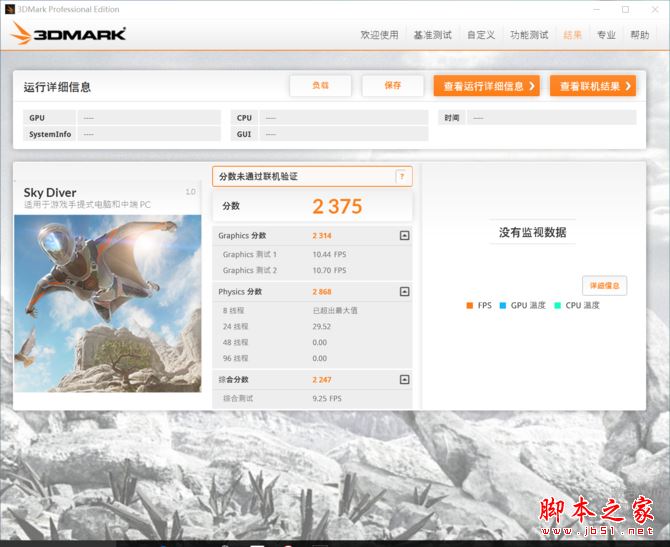Image resolution: width=670 pixels, height=547 pixels.
Task: Click the question mark help icon beside validation warning
Action: coord(401,176)
